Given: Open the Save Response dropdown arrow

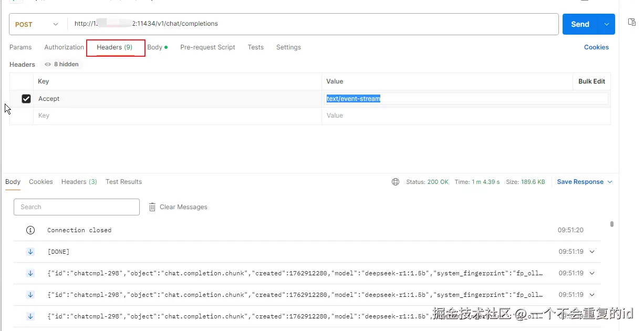Looking at the screenshot, I should [610, 182].
